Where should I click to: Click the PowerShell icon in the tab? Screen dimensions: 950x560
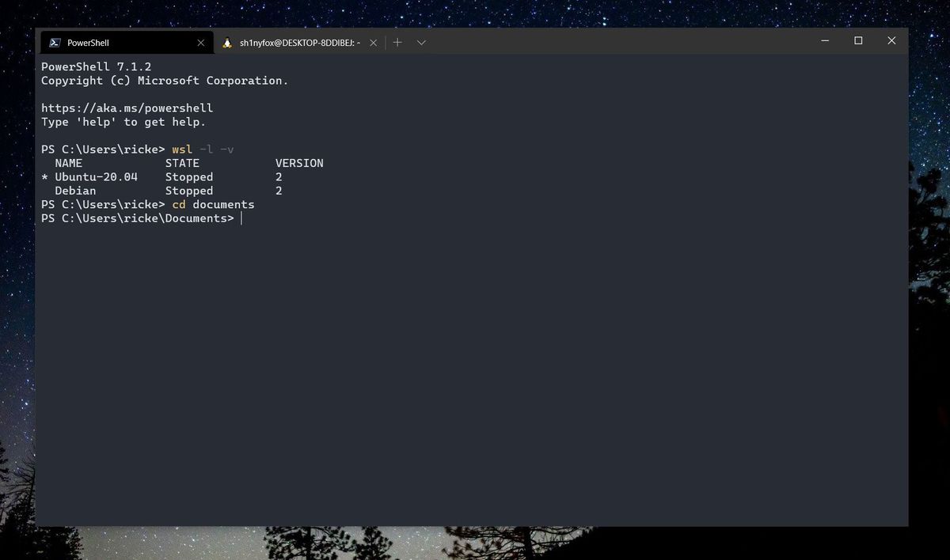pos(55,43)
